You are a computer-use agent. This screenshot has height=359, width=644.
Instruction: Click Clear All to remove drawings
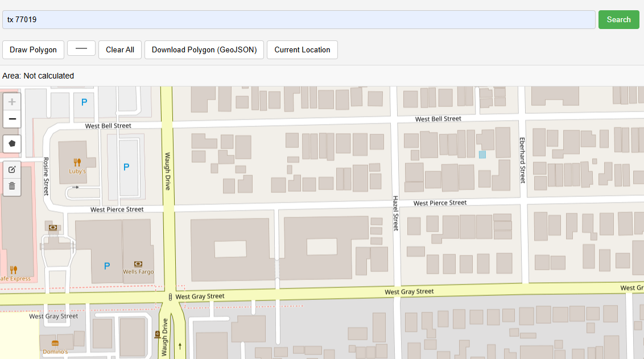119,49
